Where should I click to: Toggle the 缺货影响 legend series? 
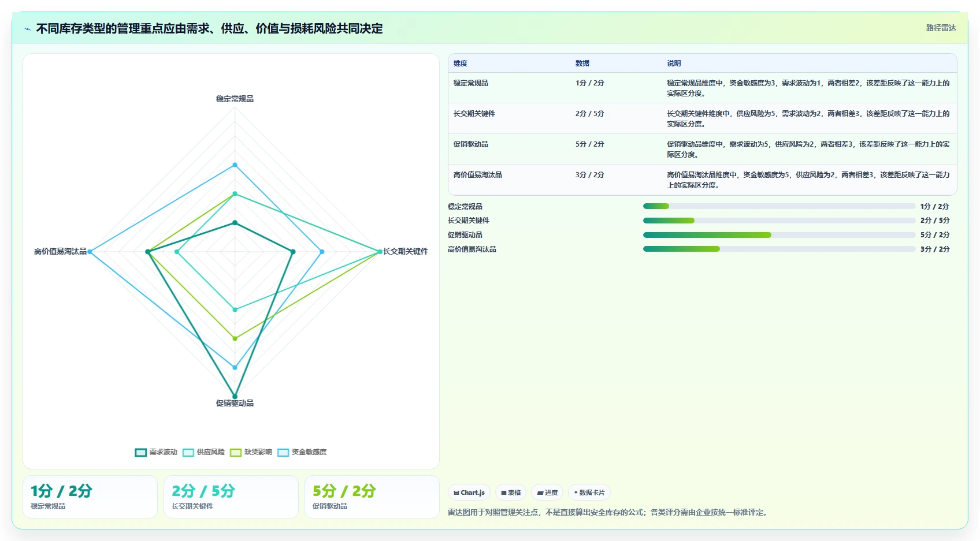click(x=251, y=452)
